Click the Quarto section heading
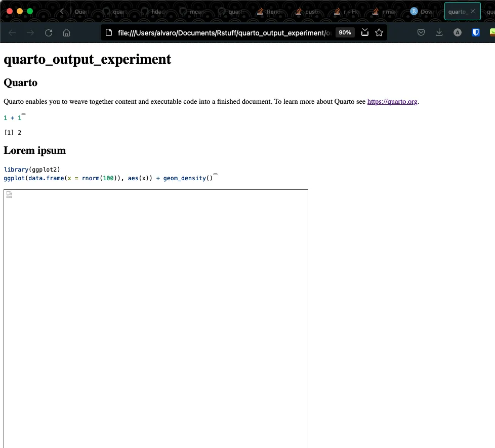The image size is (495, 448). pos(21,83)
